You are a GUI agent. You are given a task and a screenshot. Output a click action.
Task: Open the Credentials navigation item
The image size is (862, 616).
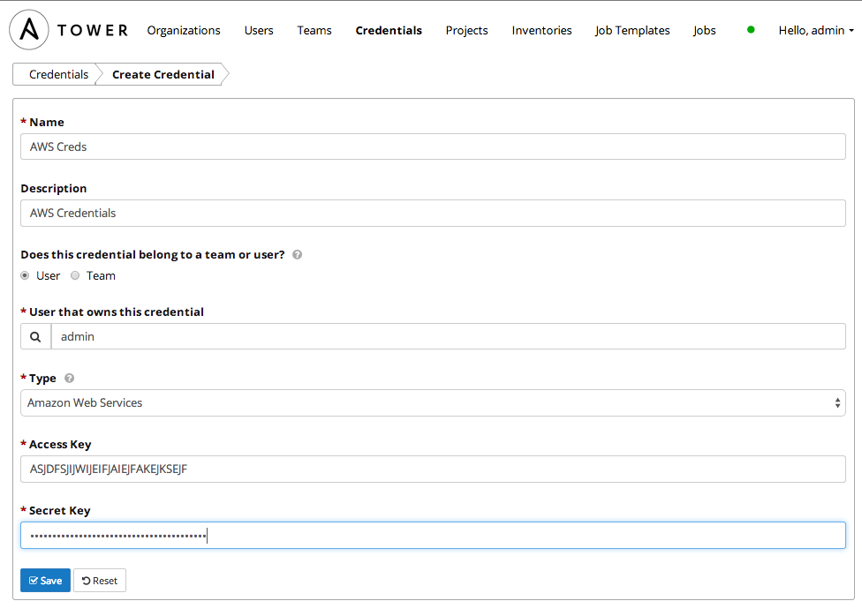click(389, 30)
